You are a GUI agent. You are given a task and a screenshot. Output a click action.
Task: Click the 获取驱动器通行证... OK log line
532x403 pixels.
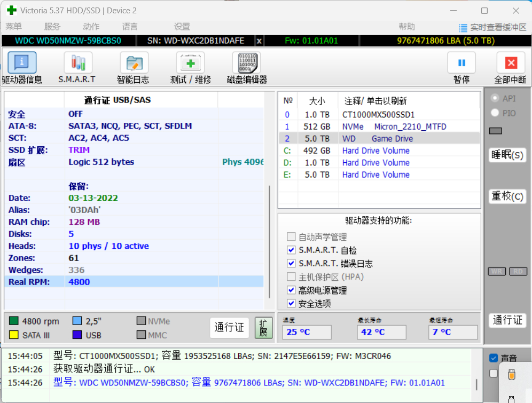tap(104, 369)
